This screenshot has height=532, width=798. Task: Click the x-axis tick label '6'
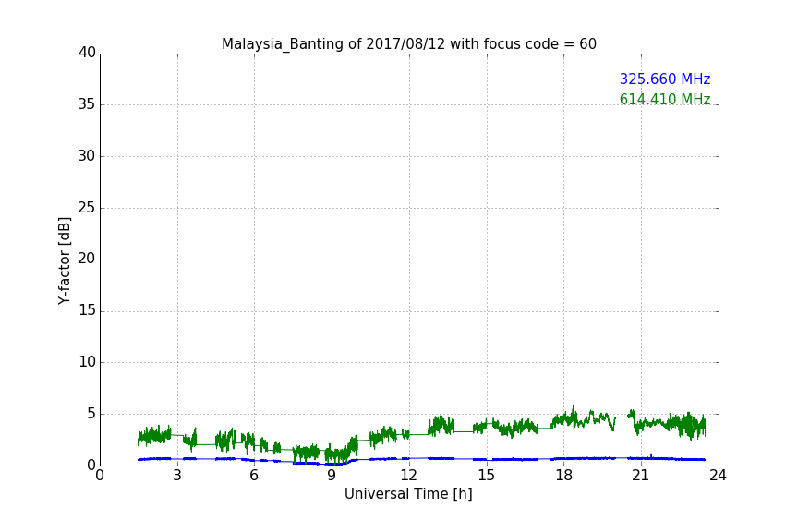click(x=254, y=476)
